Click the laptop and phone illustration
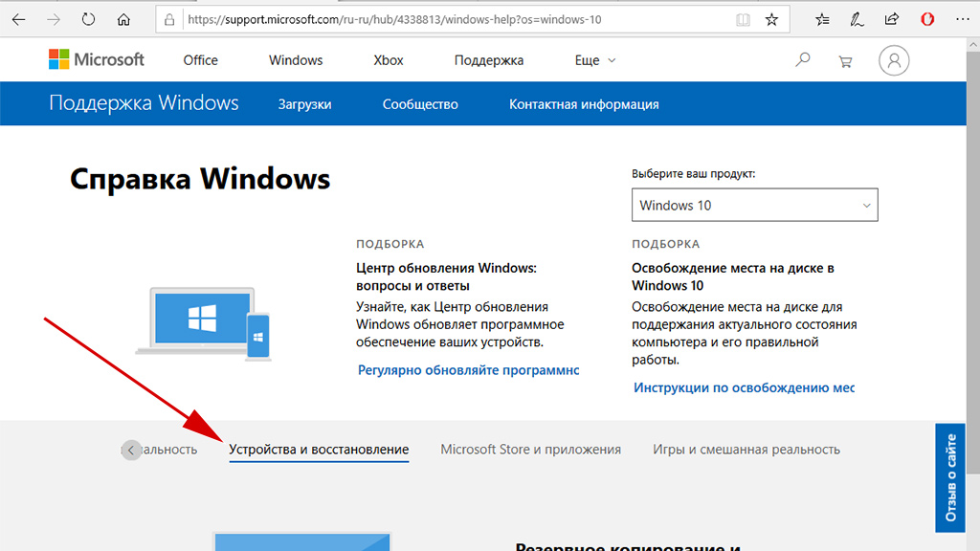The width and height of the screenshot is (980, 551). 203,323
